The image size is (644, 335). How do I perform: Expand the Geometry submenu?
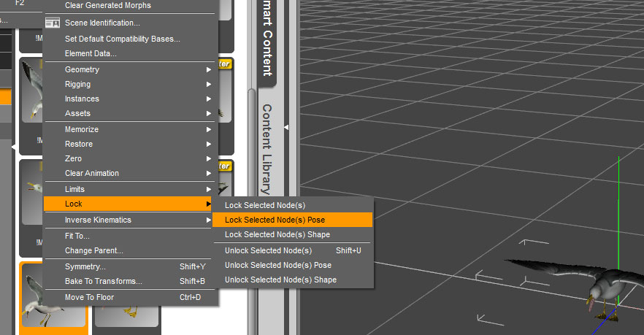click(x=129, y=70)
